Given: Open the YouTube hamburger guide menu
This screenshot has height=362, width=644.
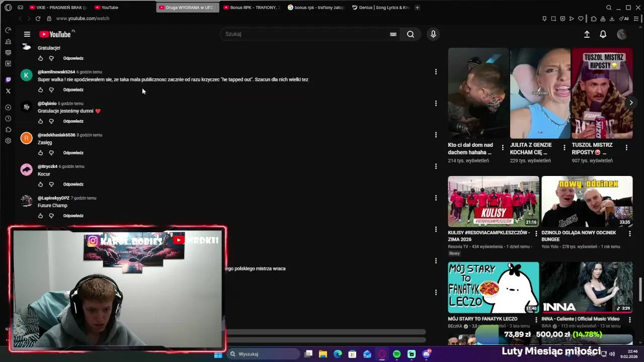Looking at the screenshot, I should click(x=27, y=34).
